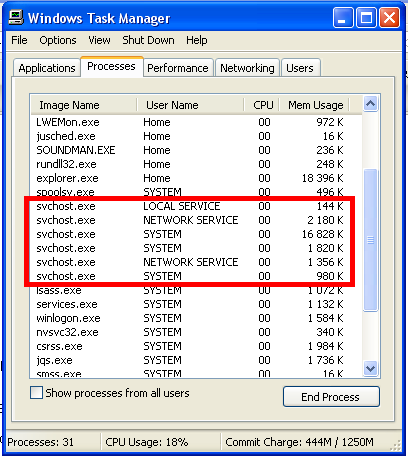Select the rundll32.exe process
This screenshot has height=457, width=408.
[x=196, y=164]
